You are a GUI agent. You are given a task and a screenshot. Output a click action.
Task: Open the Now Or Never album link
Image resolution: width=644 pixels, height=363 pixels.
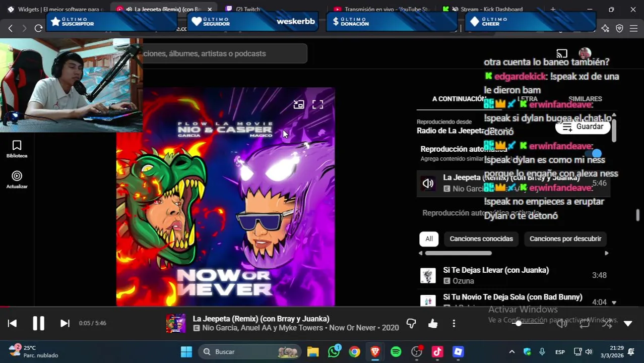pos(352,328)
